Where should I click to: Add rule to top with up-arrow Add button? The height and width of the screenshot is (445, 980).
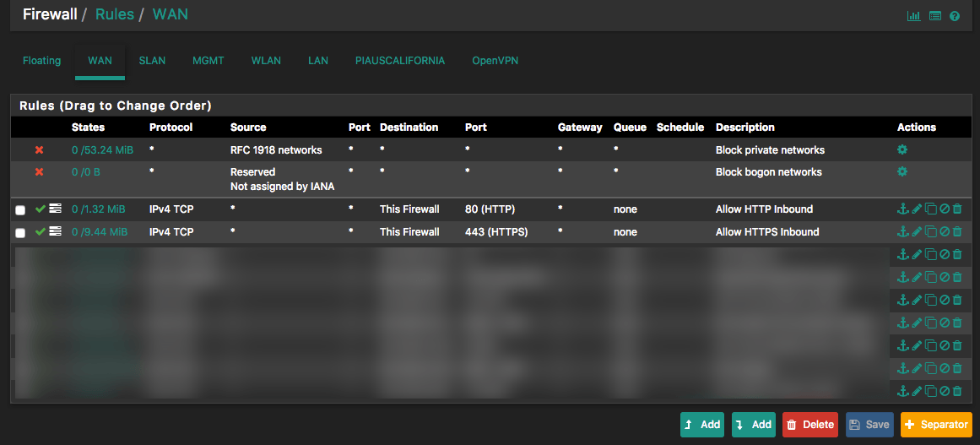point(701,425)
